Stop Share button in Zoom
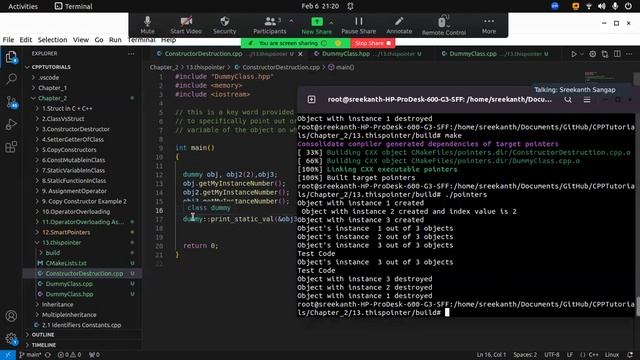The width and height of the screenshot is (640, 360). (x=373, y=43)
